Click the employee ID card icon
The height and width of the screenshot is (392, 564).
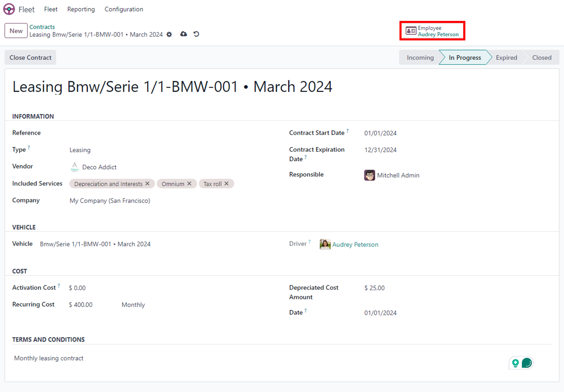[x=411, y=31]
